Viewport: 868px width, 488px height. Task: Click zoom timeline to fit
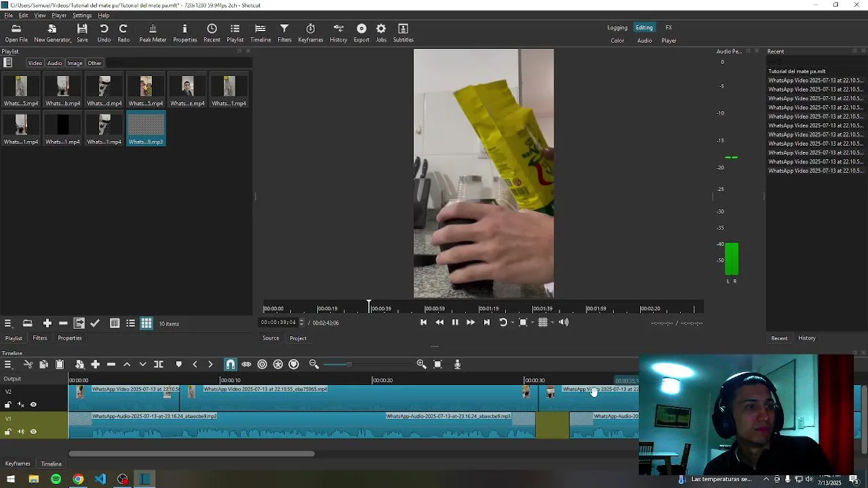[x=438, y=365]
